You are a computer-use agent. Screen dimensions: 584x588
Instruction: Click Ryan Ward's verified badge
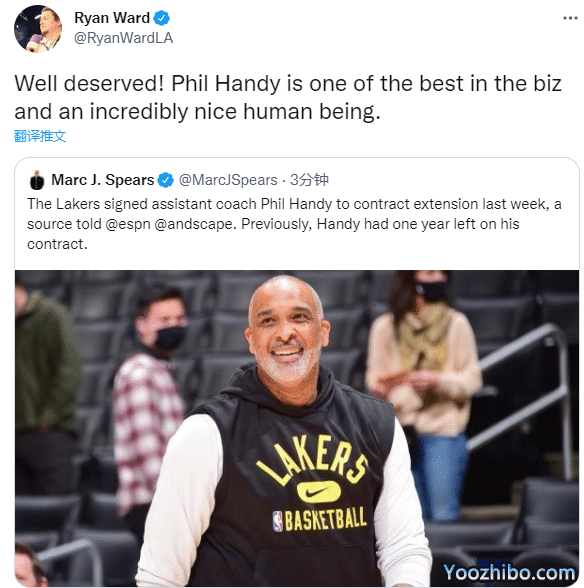point(162,18)
